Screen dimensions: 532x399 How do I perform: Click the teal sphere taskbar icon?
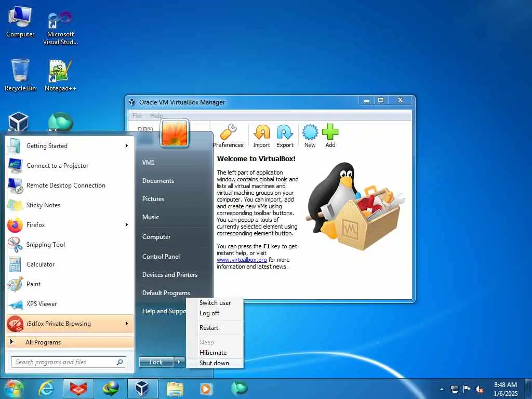pos(239,388)
